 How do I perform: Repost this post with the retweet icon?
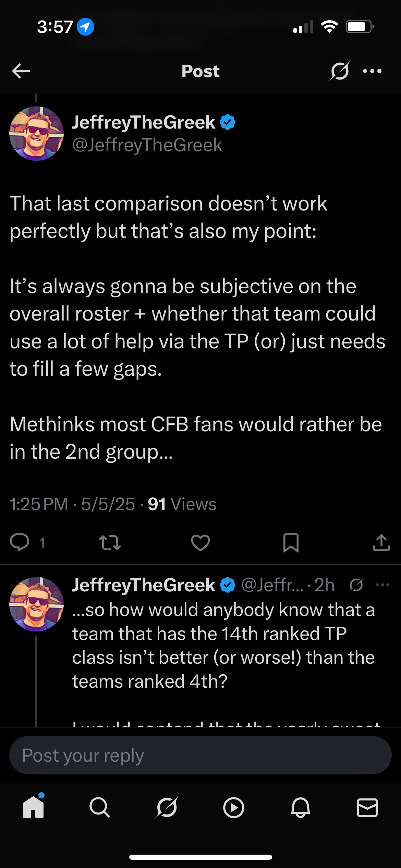[x=110, y=543]
